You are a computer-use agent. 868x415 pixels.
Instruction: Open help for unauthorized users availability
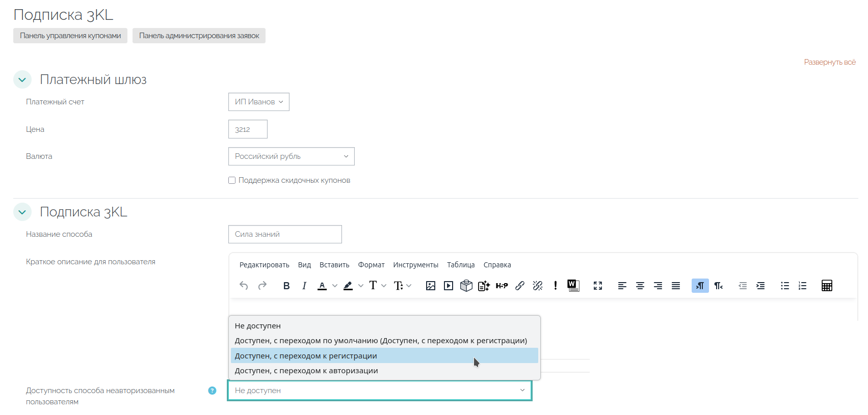(x=213, y=391)
